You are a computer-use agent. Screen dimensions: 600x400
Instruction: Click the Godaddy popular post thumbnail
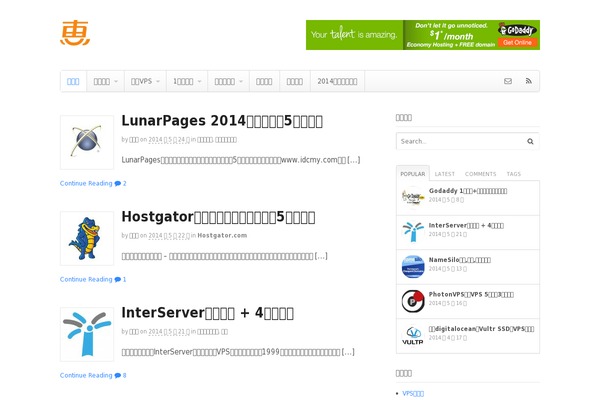point(413,198)
